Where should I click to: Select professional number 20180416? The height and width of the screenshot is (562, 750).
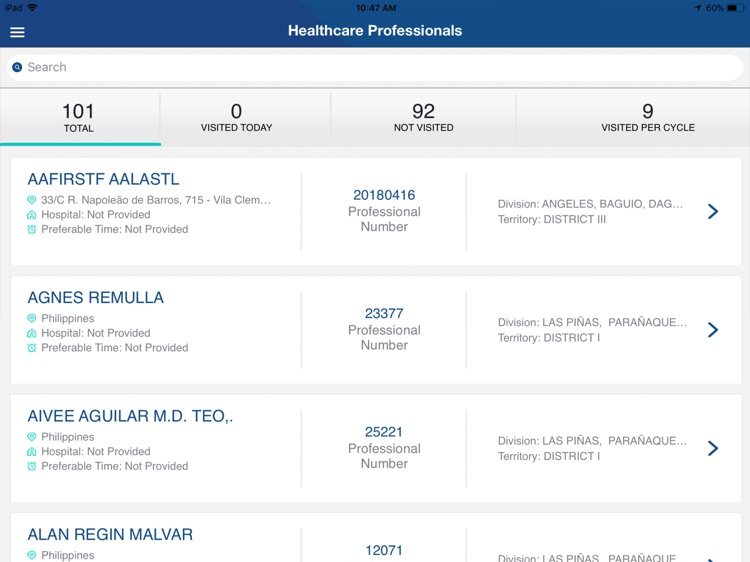point(384,195)
